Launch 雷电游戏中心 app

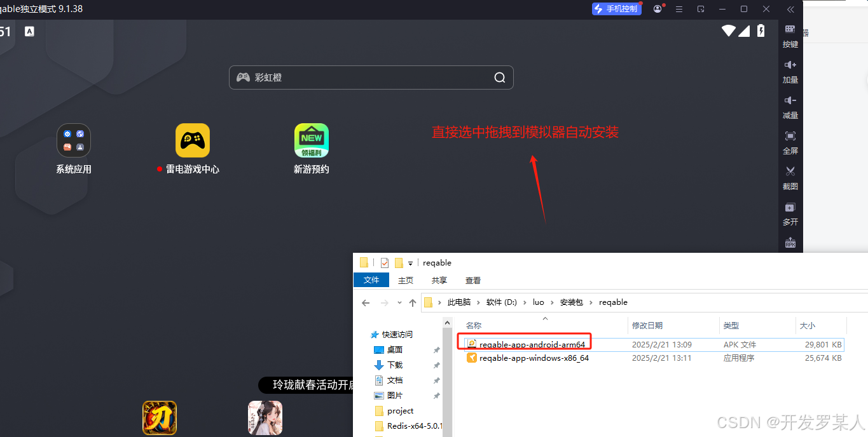193,149
